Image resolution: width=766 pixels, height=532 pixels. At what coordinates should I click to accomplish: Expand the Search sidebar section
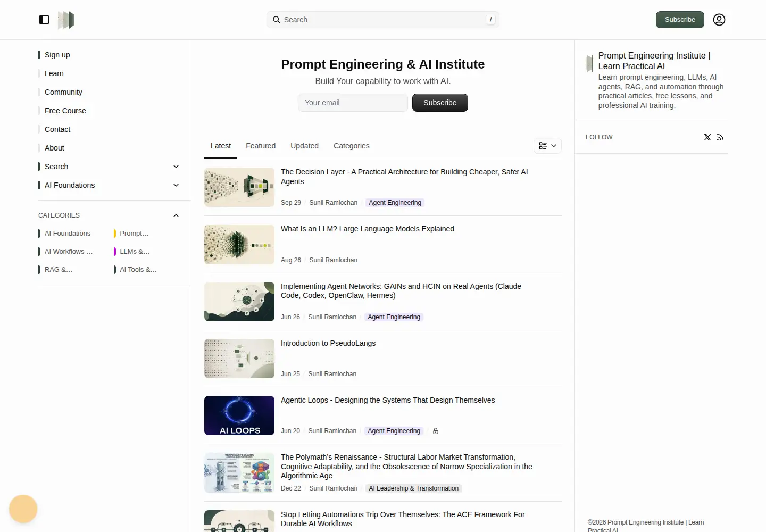(x=176, y=167)
